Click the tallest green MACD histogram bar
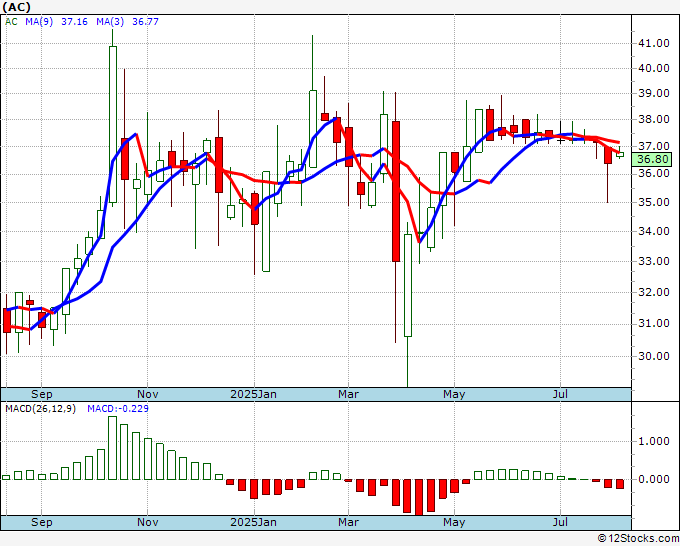 tap(113, 448)
